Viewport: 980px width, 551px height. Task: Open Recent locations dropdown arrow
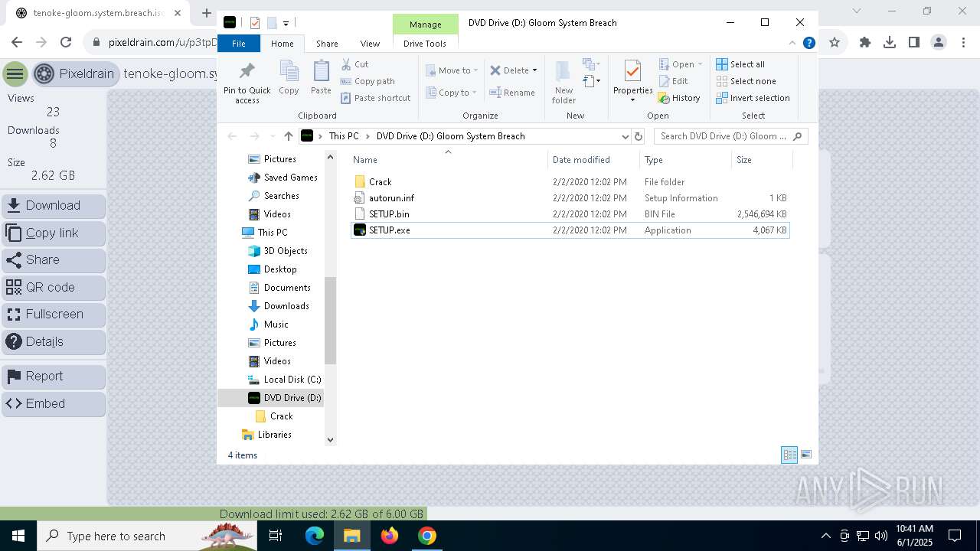click(272, 136)
